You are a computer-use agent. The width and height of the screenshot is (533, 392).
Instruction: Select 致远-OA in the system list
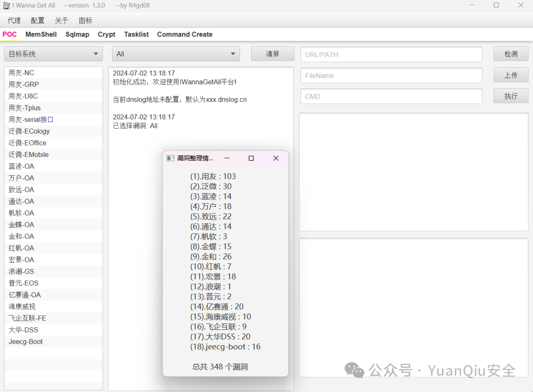point(53,189)
